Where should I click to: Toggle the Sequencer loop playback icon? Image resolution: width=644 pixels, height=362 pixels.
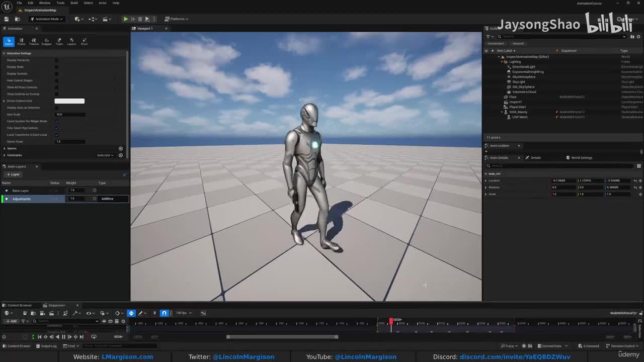click(x=94, y=337)
